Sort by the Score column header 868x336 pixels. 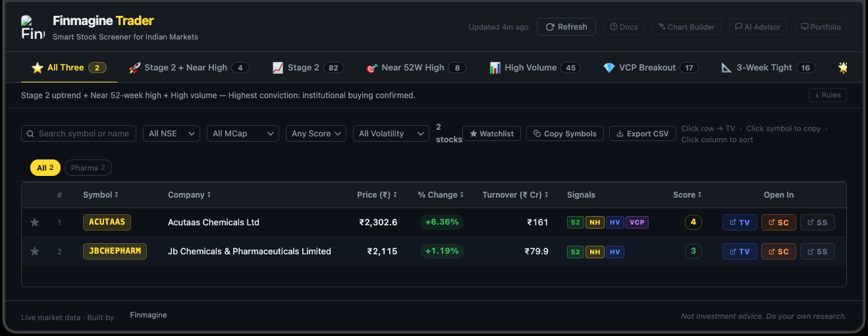click(687, 195)
